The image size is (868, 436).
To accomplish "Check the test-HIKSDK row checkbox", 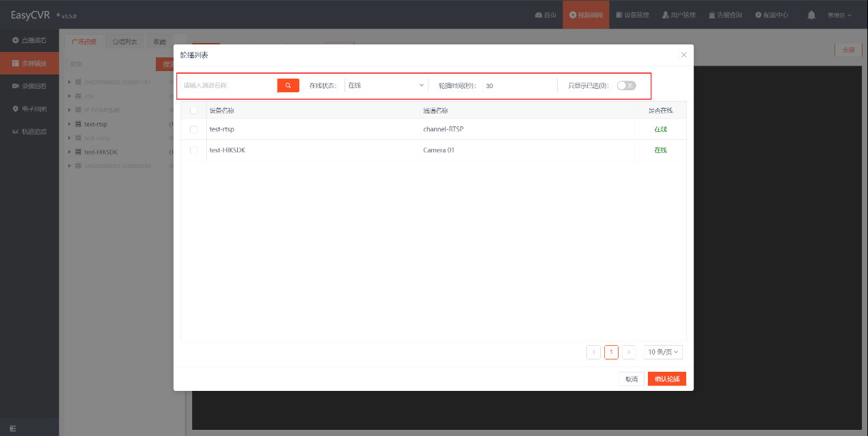I will tap(193, 150).
